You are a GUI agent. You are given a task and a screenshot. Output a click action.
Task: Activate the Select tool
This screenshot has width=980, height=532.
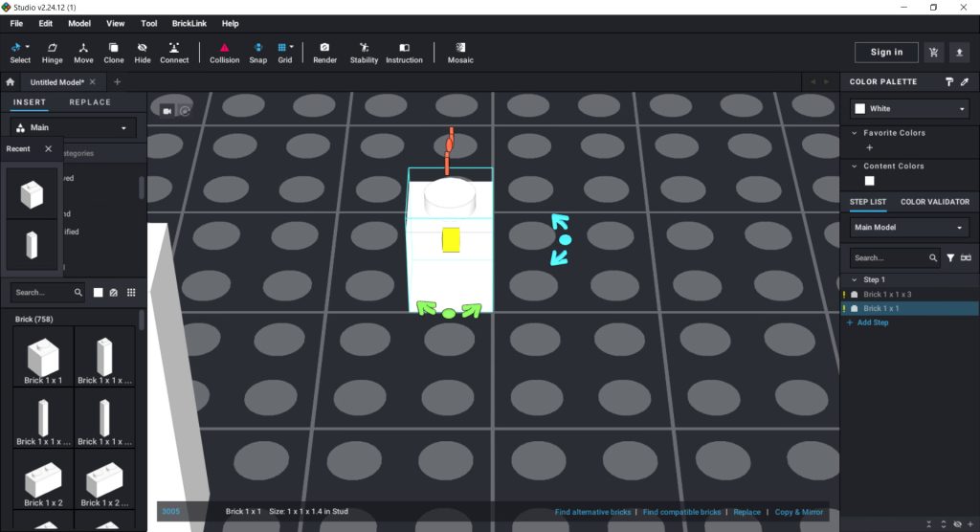point(20,53)
